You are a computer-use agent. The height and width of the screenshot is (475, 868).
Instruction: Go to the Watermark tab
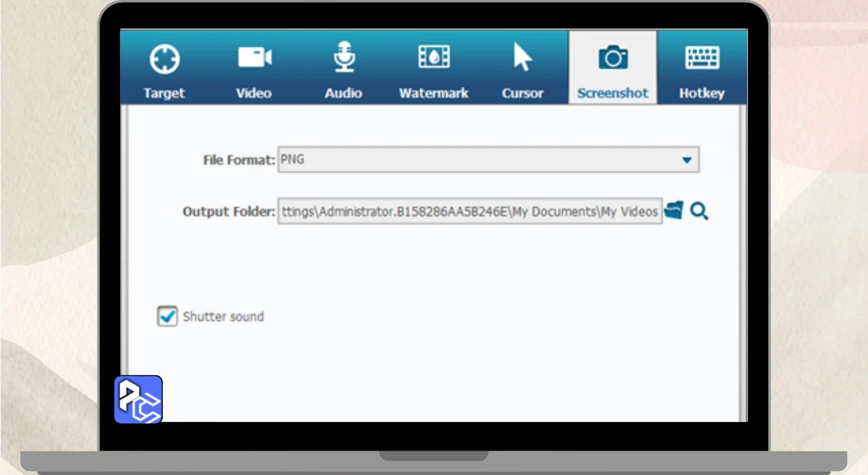tap(433, 68)
